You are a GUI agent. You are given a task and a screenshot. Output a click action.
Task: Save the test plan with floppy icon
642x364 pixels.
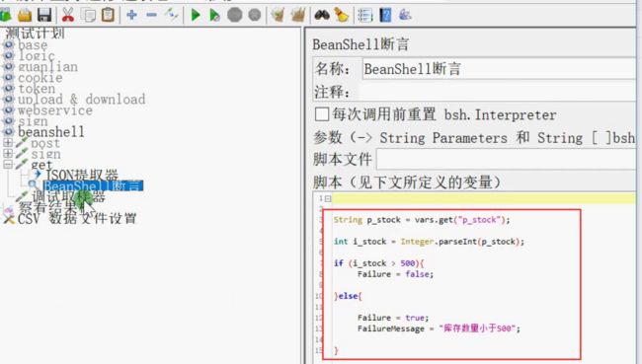[x=44, y=15]
